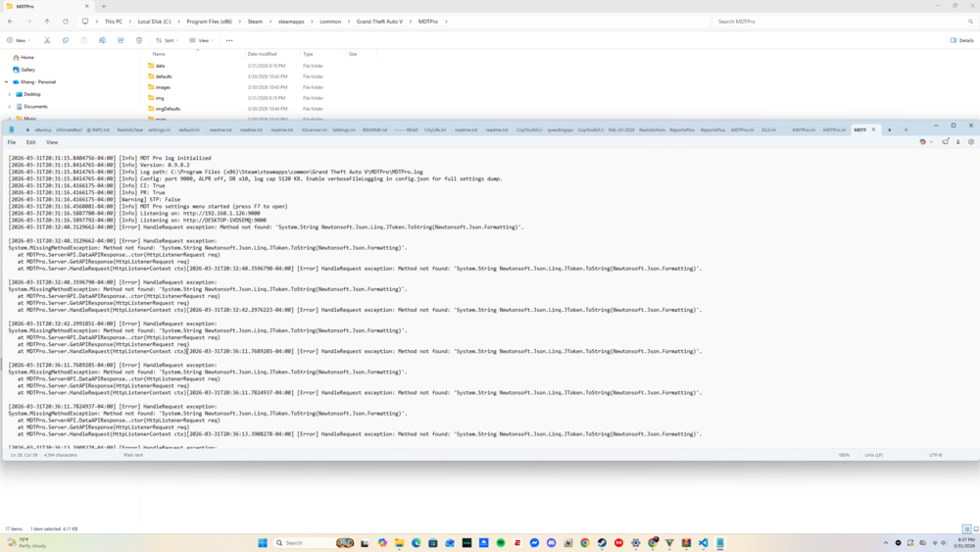Collapse the Khang - Personal tree node

tap(6, 82)
